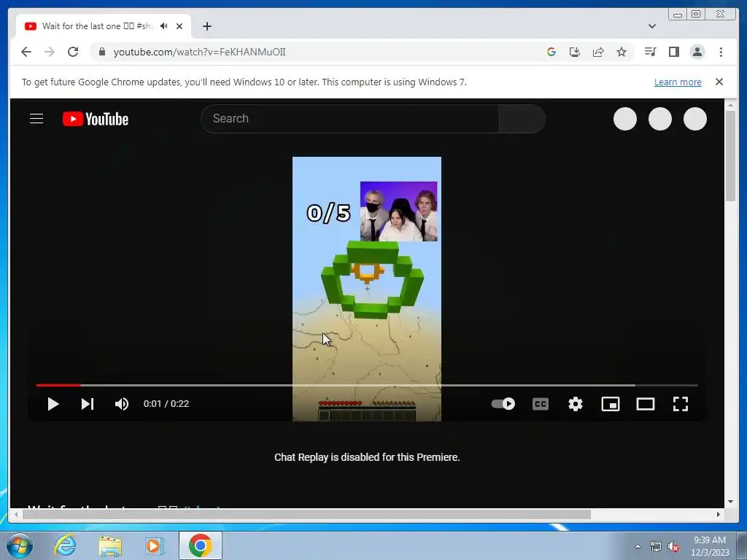The image size is (747, 560).
Task: Open the network tray icon
Action: pos(656,546)
